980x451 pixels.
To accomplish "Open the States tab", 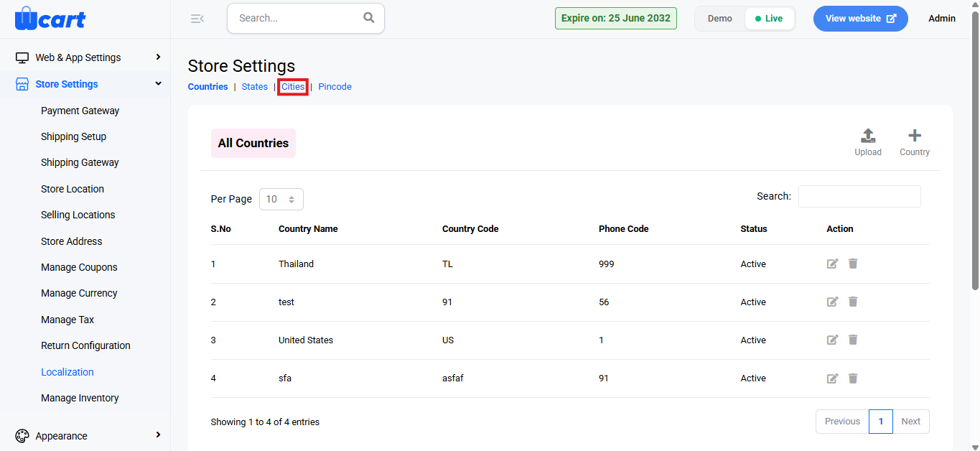I will [255, 86].
